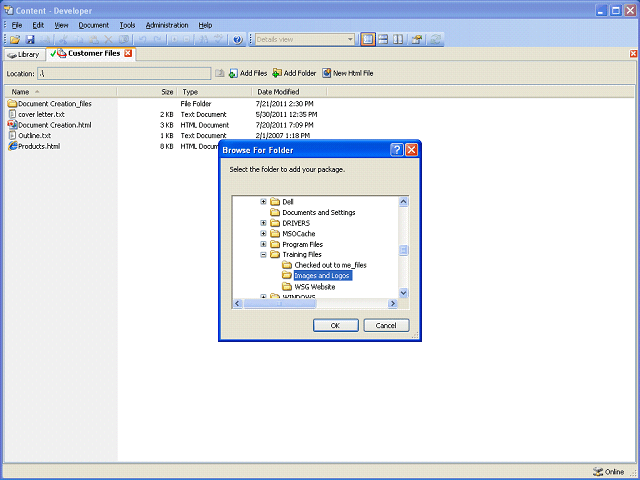Open the Tools menu
This screenshot has width=640, height=480.
127,25
